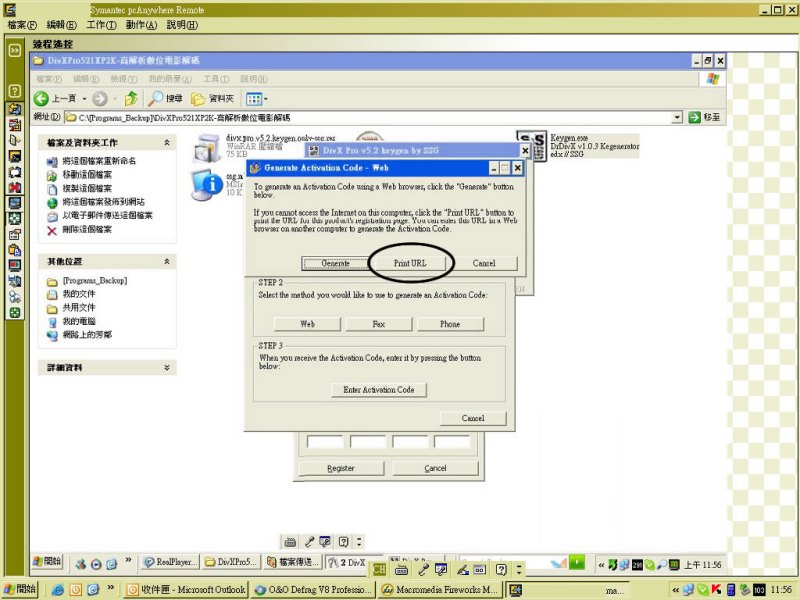Click 複製這個檔案 copy file link
Screen dimensions: 800x600
pyautogui.click(x=87, y=189)
